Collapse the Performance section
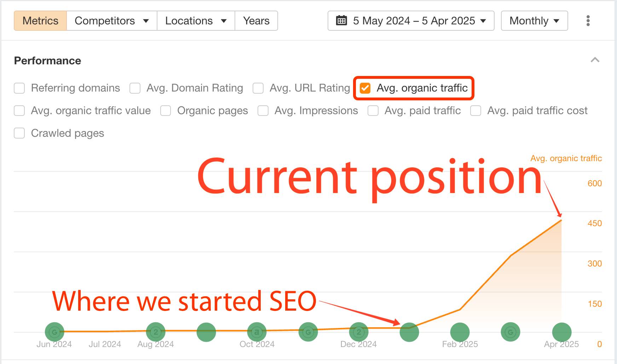Image resolution: width=617 pixels, height=364 pixels. (595, 60)
